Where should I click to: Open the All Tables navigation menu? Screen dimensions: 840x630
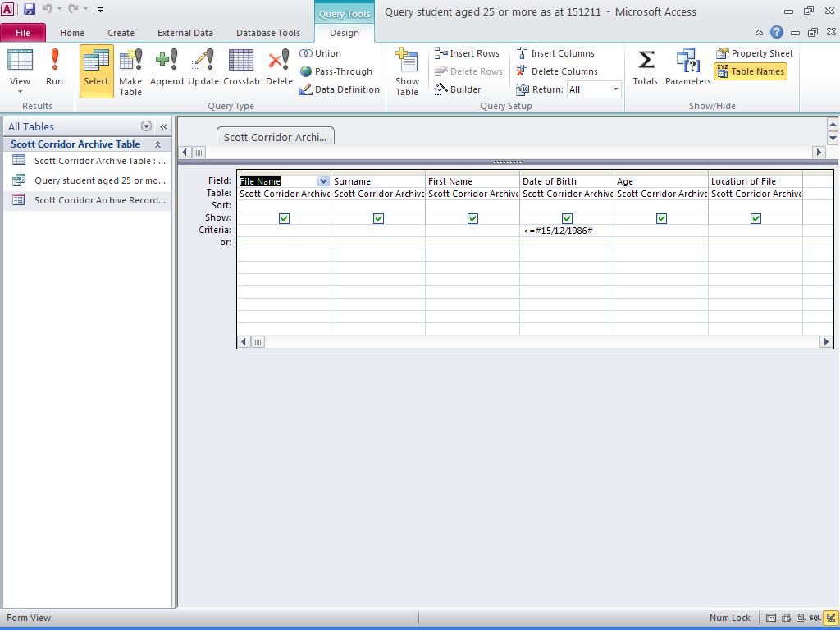[x=146, y=126]
